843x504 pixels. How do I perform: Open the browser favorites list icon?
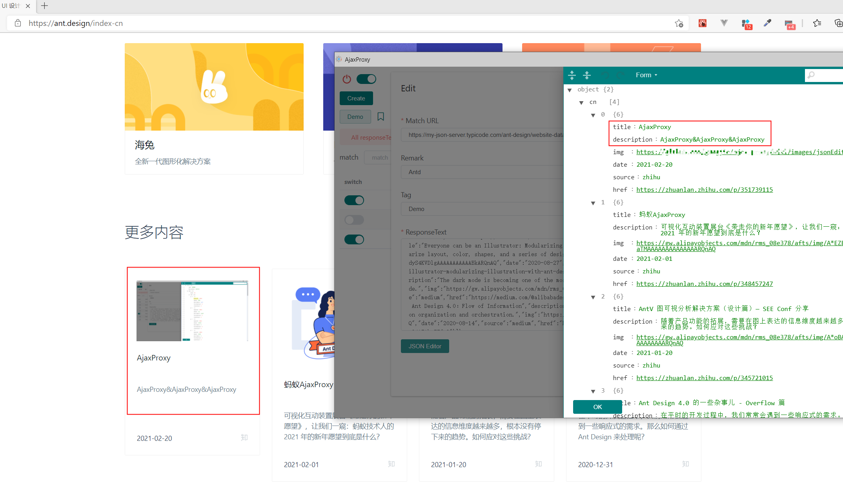(x=817, y=23)
